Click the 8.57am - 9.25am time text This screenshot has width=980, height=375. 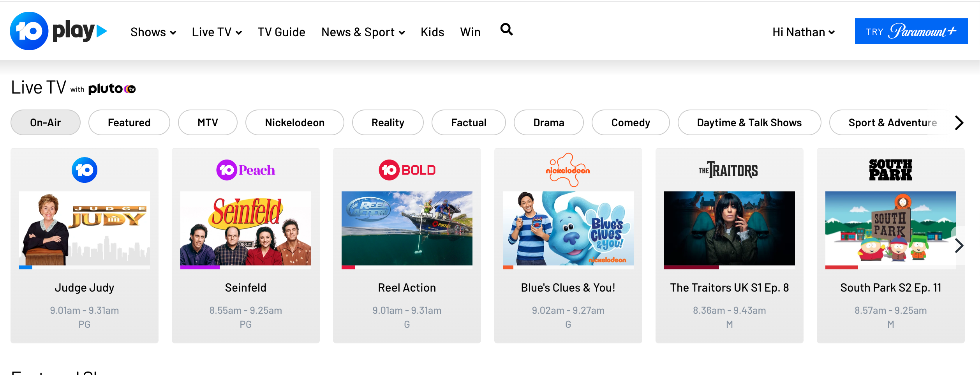click(x=891, y=310)
